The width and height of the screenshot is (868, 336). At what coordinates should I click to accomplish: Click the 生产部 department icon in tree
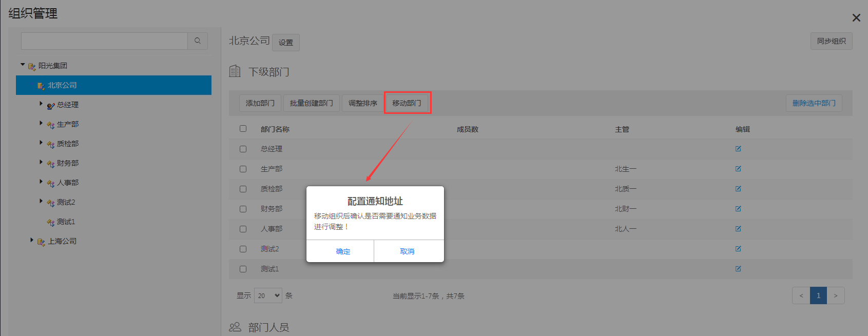click(x=50, y=125)
